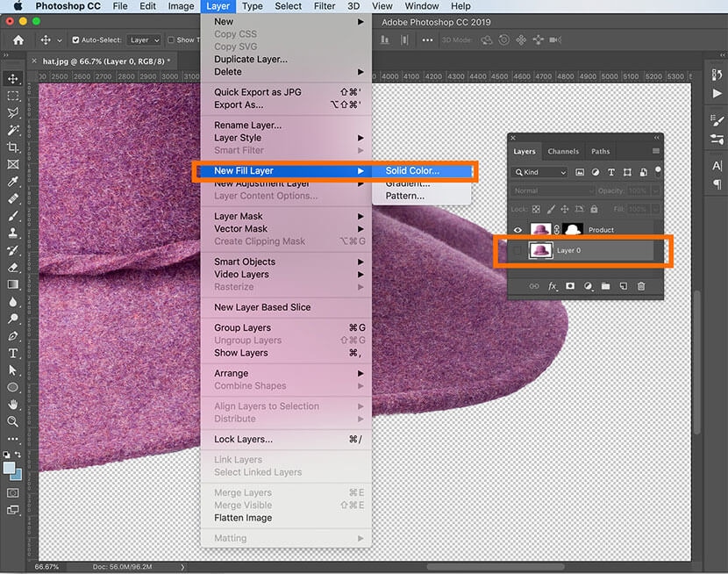Viewport: 728px width, 574px height.
Task: Select the Crop tool in the toolbar
Action: (x=13, y=147)
